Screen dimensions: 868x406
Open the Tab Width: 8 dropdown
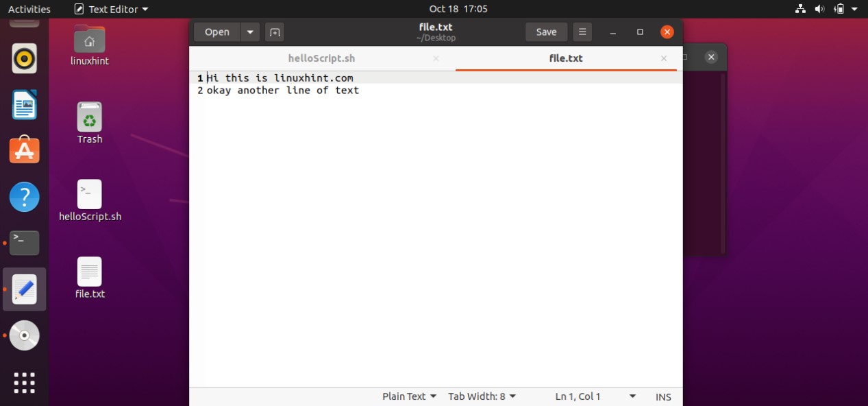point(482,396)
